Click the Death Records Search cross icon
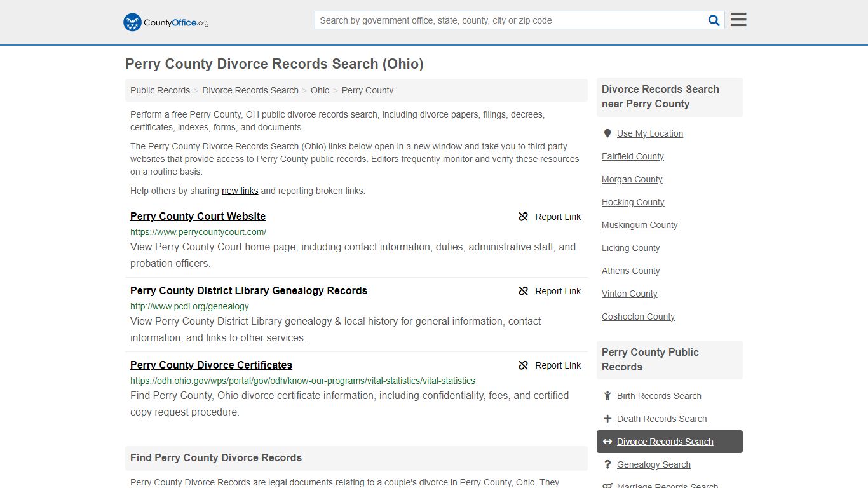868x488 pixels. click(607, 419)
